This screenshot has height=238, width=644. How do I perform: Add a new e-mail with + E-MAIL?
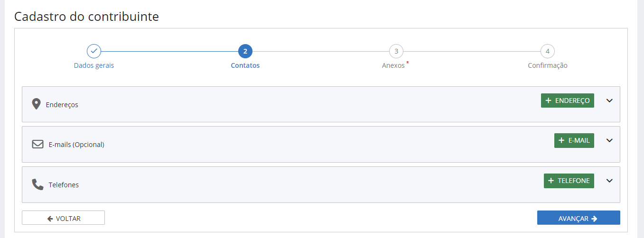574,140
